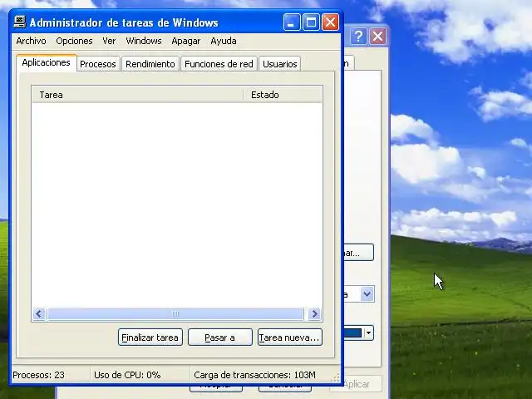The width and height of the screenshot is (532, 399).
Task: Open the Apagar menu
Action: point(185,41)
